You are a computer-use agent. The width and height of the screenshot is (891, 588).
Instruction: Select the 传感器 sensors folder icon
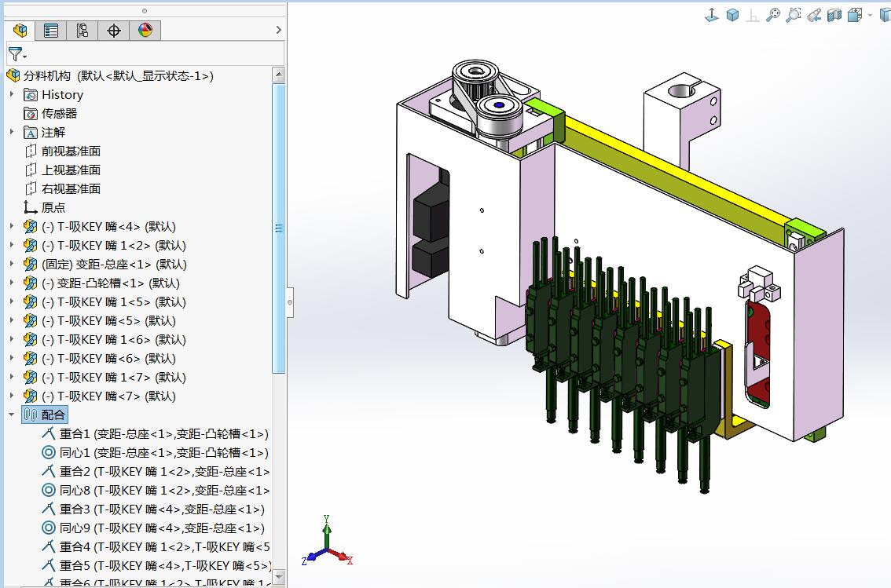point(31,114)
